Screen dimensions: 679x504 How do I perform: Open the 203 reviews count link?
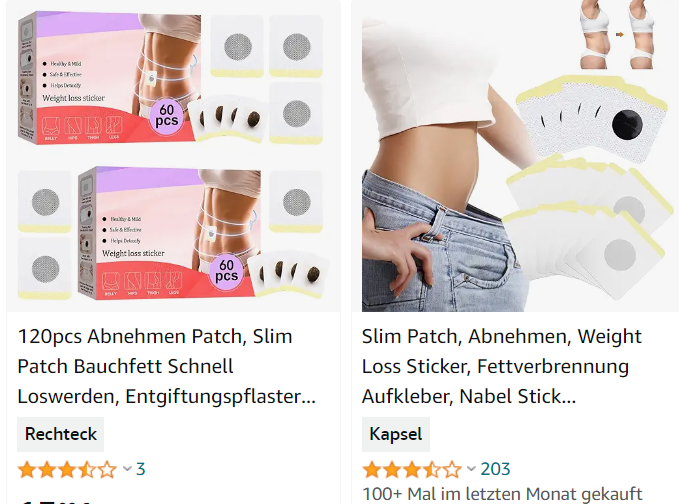pyautogui.click(x=495, y=469)
